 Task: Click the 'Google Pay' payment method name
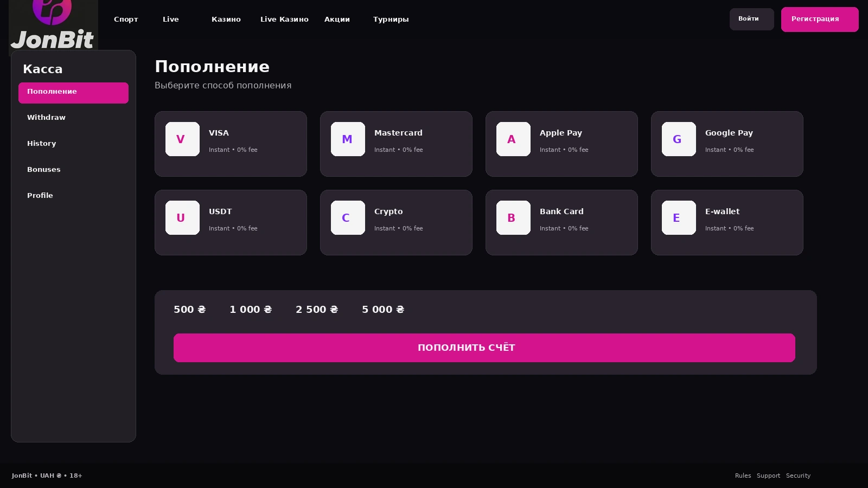[x=729, y=133]
